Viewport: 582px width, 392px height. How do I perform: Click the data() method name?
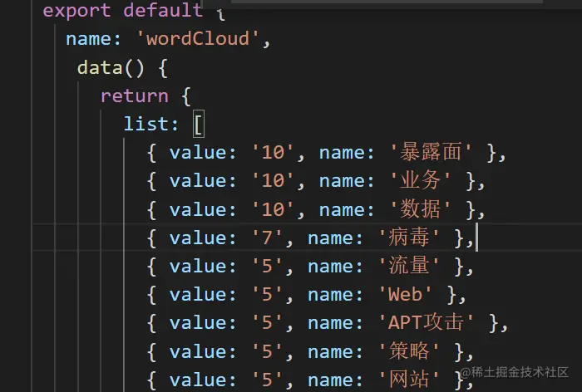tap(100, 68)
